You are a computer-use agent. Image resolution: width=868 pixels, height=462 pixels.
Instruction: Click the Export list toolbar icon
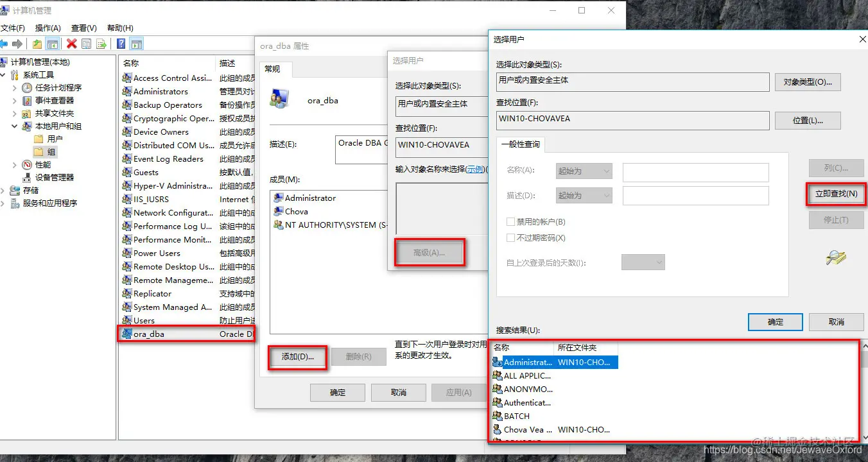(101, 44)
